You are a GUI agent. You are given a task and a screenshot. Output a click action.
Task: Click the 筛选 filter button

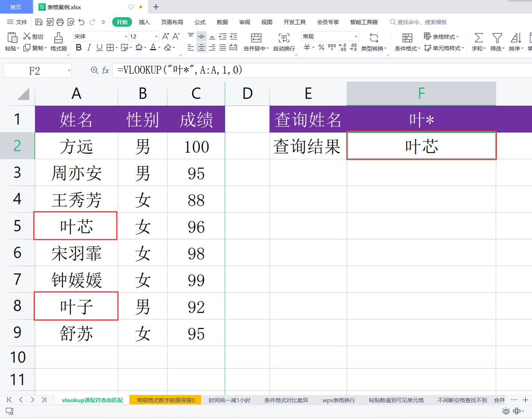pyautogui.click(x=497, y=42)
